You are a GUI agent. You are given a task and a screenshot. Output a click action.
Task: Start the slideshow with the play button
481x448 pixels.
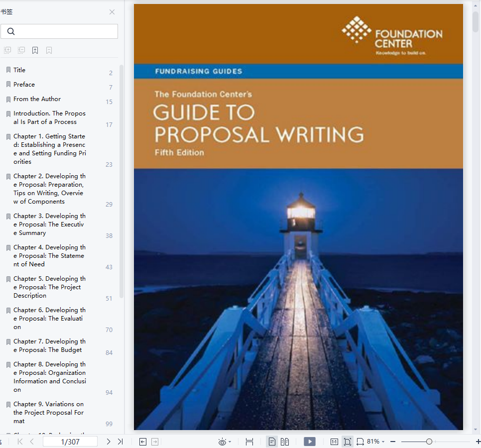tap(310, 442)
